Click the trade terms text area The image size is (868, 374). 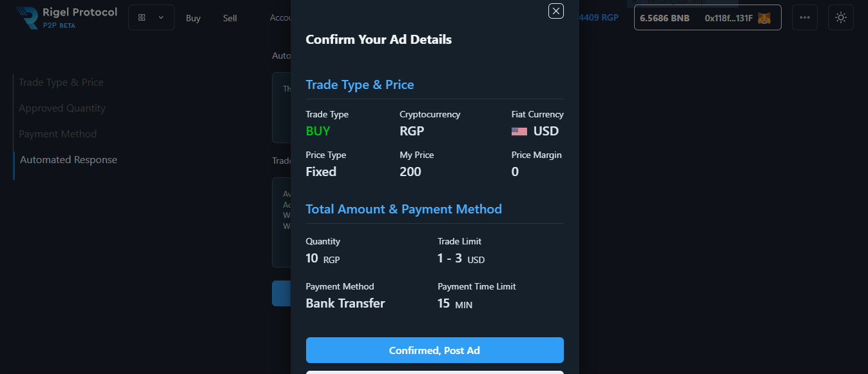pyautogui.click(x=282, y=222)
